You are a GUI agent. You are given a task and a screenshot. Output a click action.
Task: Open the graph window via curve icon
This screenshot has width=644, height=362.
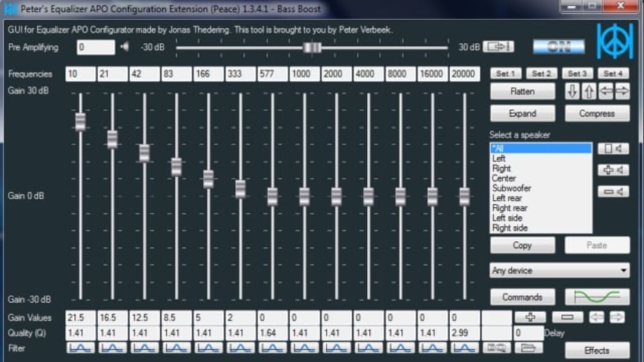597,297
